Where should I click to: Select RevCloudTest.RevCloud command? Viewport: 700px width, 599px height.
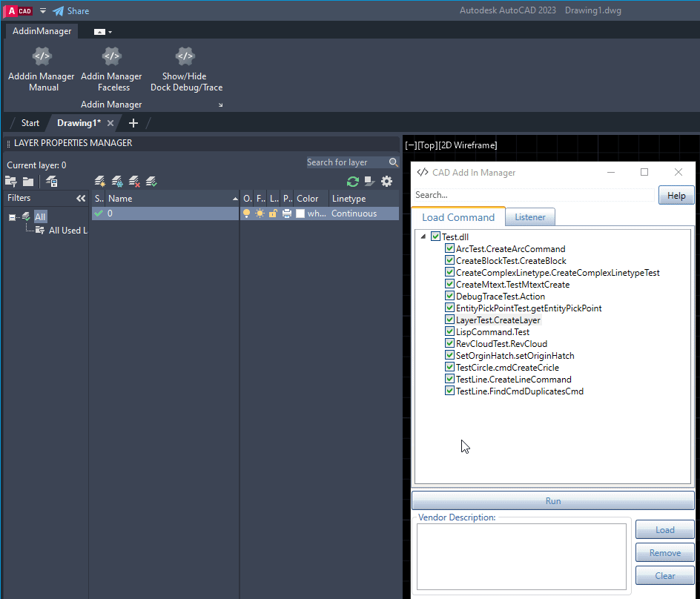click(501, 344)
